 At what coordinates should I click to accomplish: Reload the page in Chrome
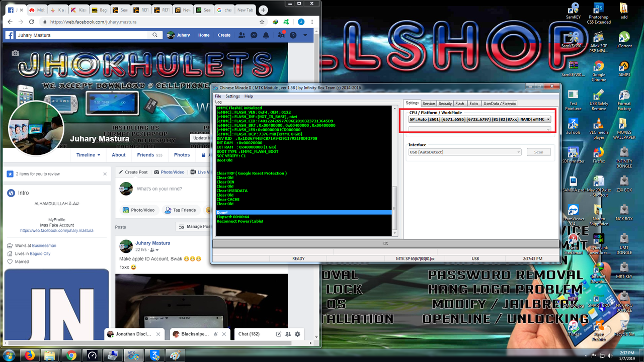32,22
